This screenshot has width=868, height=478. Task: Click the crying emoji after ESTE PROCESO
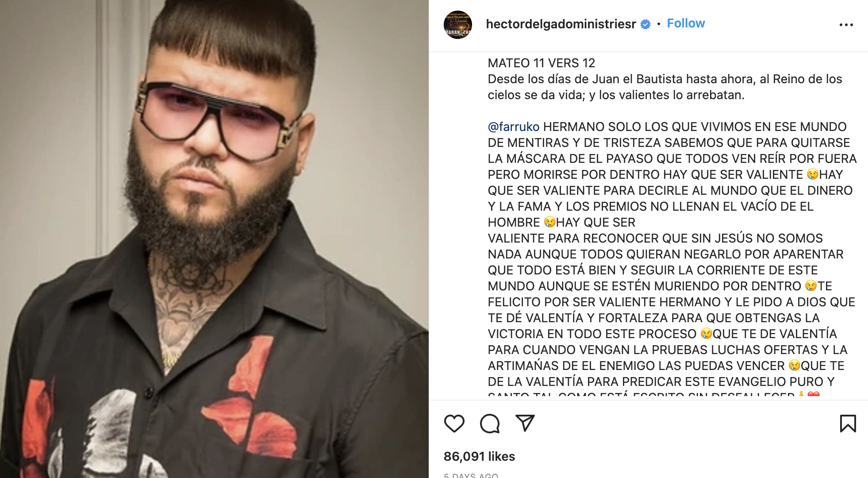(706, 334)
